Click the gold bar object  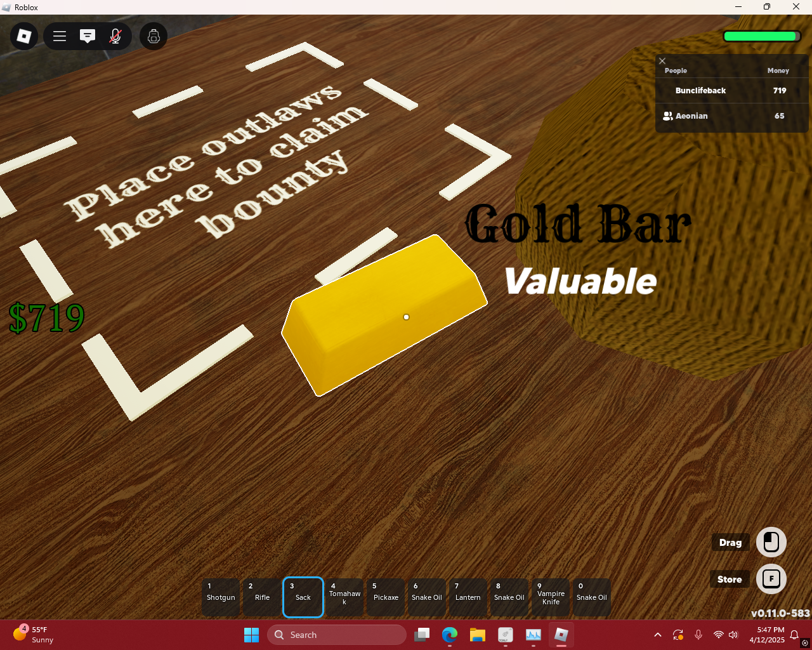(384, 315)
